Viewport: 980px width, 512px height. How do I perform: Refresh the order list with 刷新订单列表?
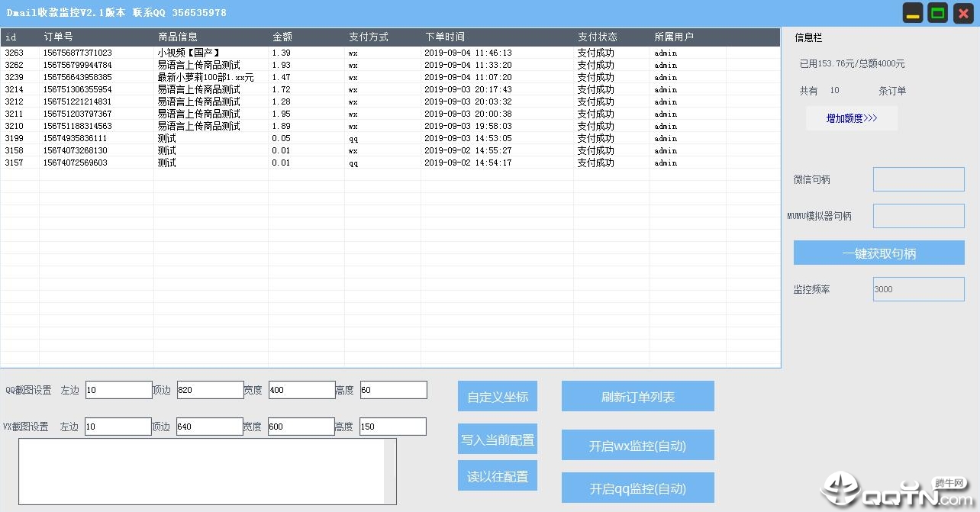(x=638, y=397)
